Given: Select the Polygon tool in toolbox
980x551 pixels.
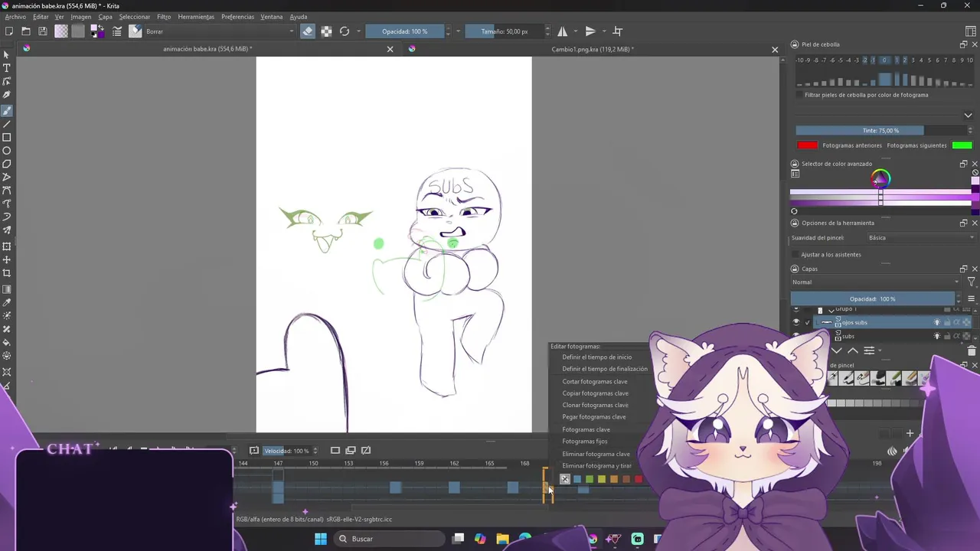Looking at the screenshot, I should pyautogui.click(x=7, y=164).
